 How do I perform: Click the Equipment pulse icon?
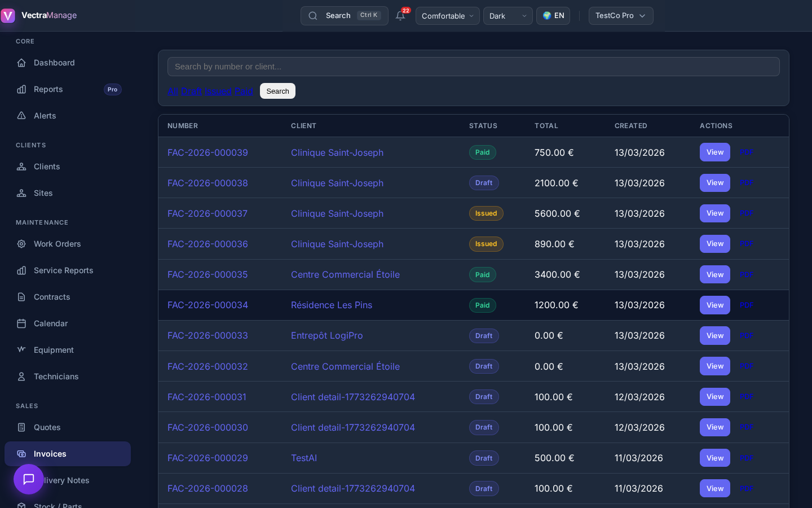click(x=21, y=350)
